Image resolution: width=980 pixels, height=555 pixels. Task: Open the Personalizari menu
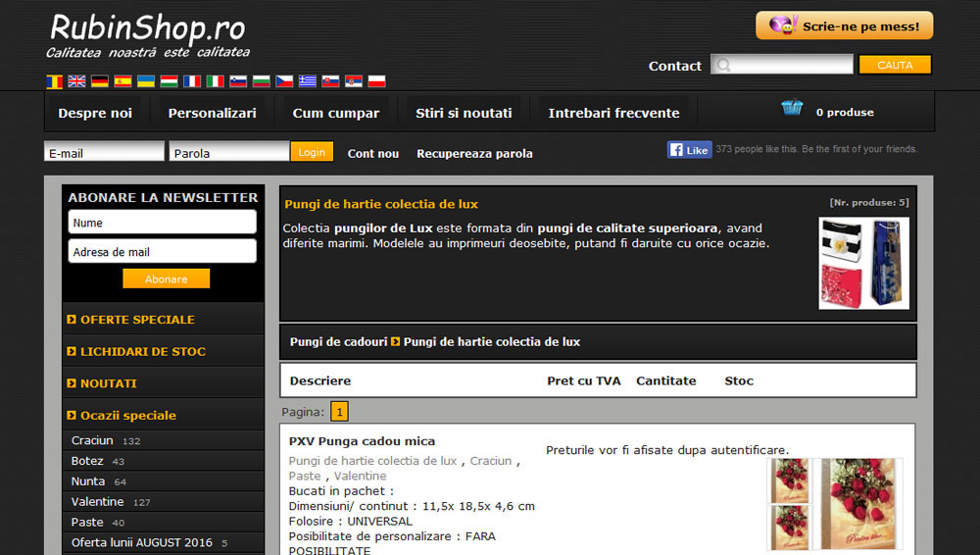point(212,113)
